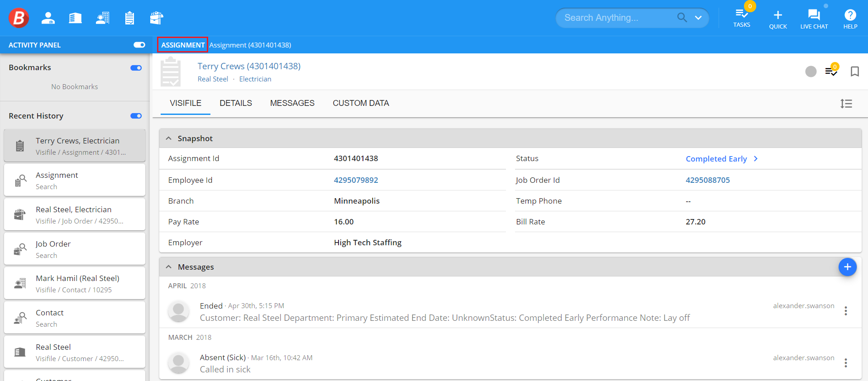Select the Pay Rate value 16.00
The height and width of the screenshot is (381, 868).
tap(344, 222)
